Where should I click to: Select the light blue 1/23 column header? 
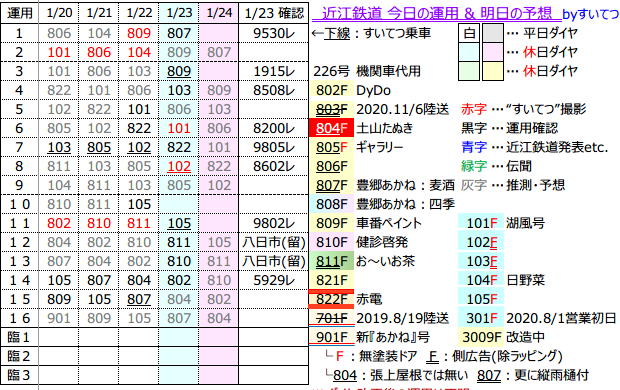coord(179,13)
